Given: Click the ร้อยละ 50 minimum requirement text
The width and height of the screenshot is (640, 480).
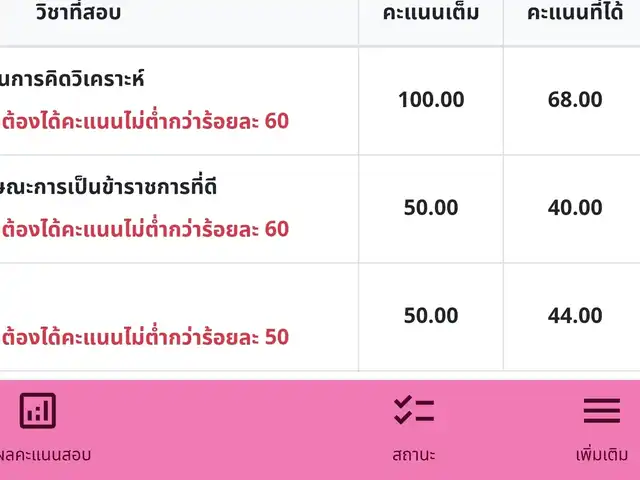Looking at the screenshot, I should pos(145,337).
